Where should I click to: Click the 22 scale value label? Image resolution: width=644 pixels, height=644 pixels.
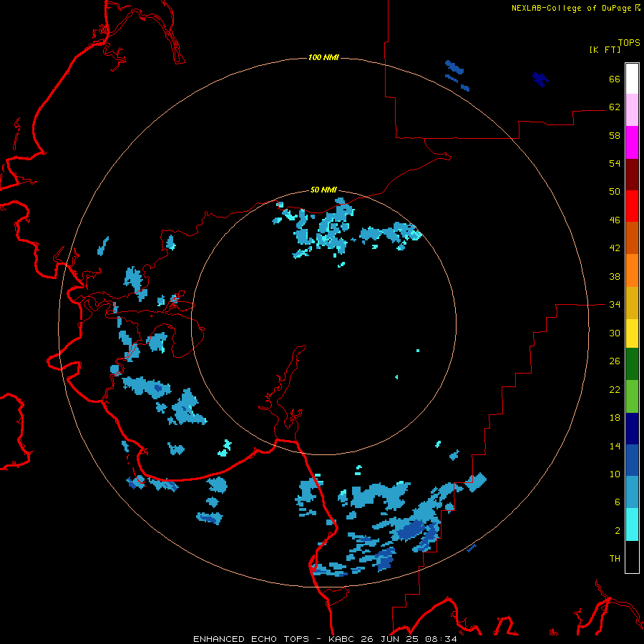pyautogui.click(x=615, y=390)
